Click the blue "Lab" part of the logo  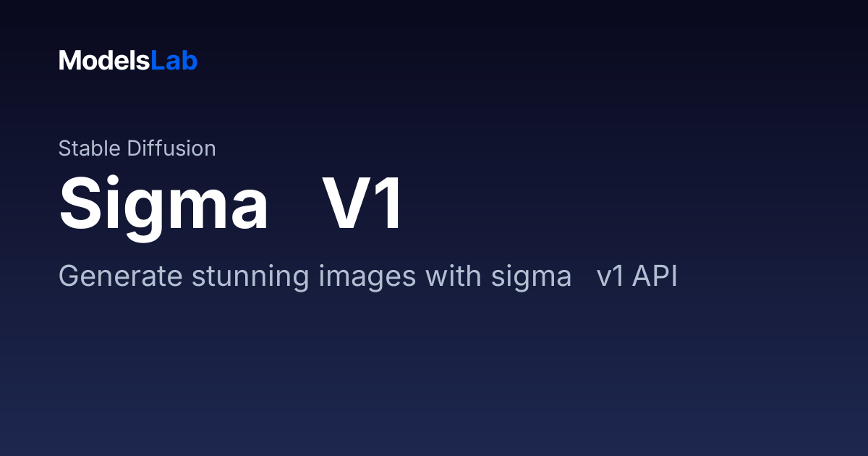(174, 61)
